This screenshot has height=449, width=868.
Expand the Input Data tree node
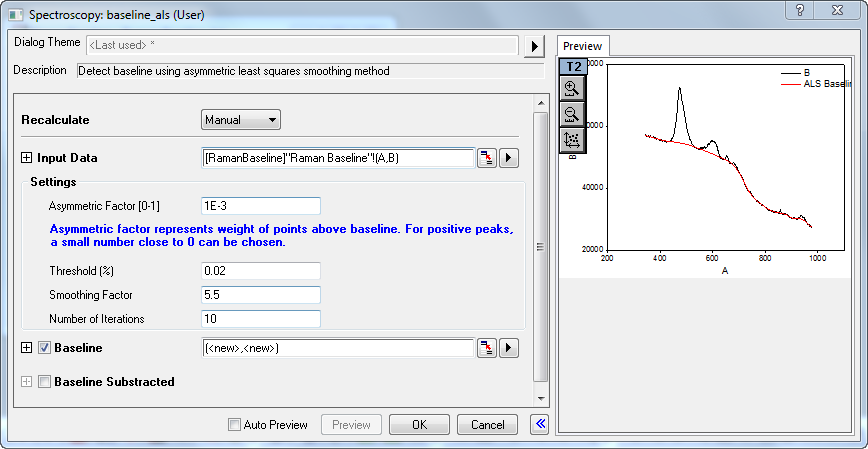[x=26, y=158]
